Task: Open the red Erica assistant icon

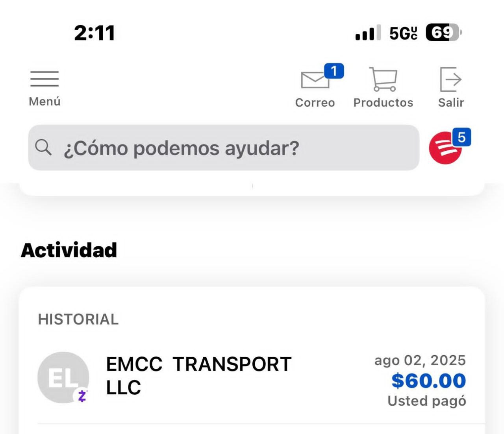Action: coord(445,148)
